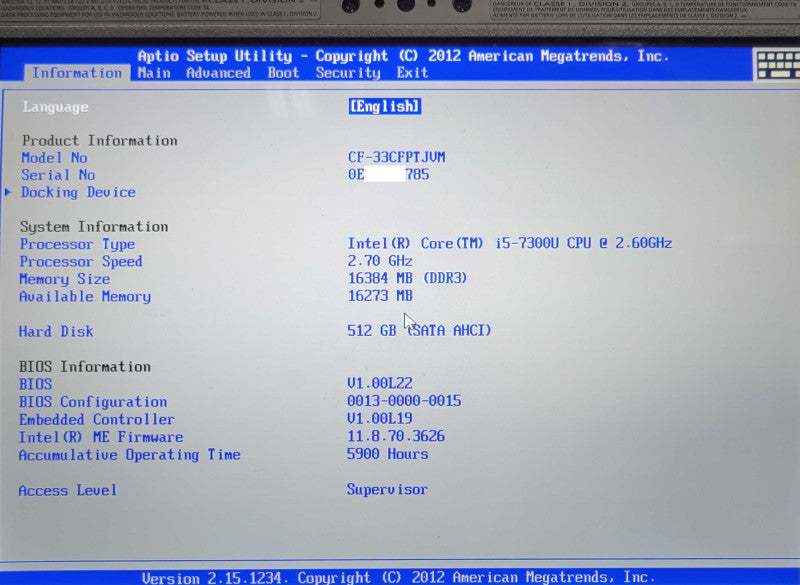Select the Information tab
This screenshot has width=800, height=585.
click(77, 73)
